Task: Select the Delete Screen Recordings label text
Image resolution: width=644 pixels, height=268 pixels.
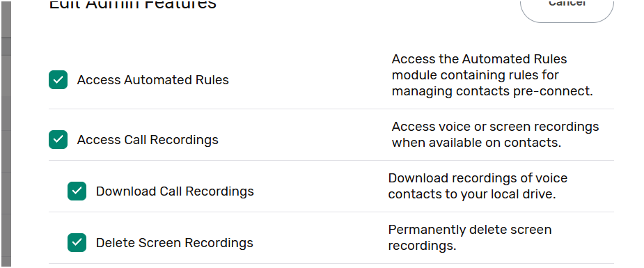Action: (174, 242)
